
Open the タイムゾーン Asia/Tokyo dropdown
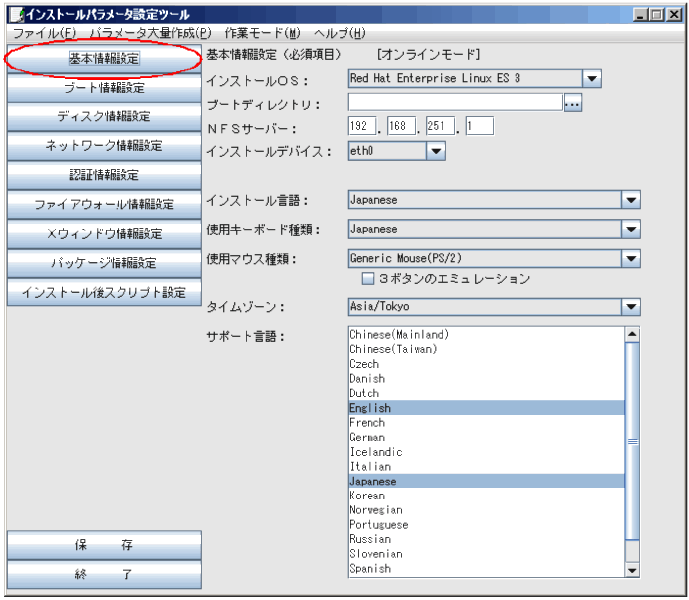[x=631, y=307]
